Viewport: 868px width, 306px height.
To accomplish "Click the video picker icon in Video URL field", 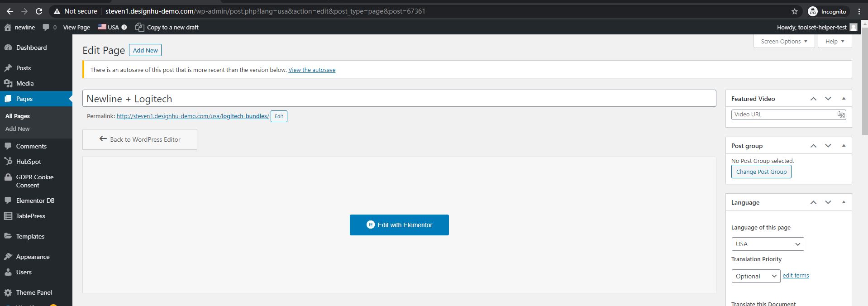I will click(840, 115).
